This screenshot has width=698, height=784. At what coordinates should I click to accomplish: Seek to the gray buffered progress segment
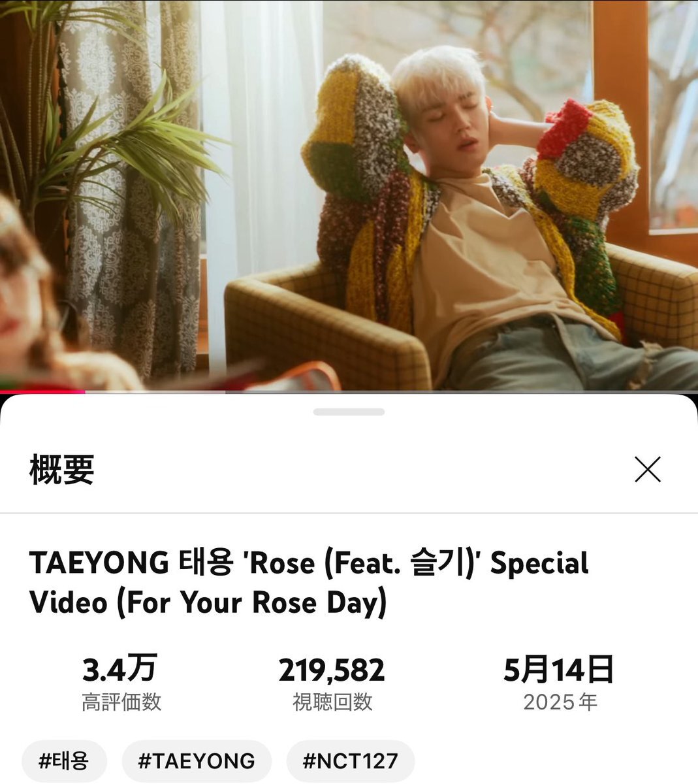click(x=155, y=392)
